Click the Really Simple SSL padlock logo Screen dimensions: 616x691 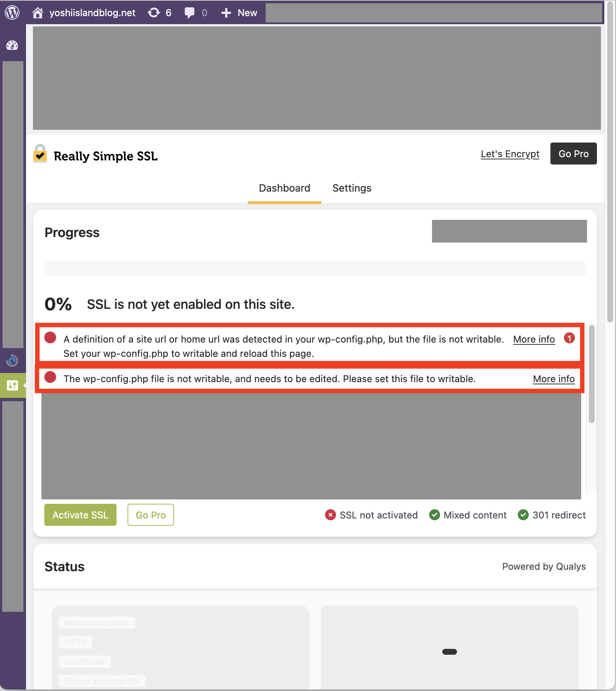[40, 154]
